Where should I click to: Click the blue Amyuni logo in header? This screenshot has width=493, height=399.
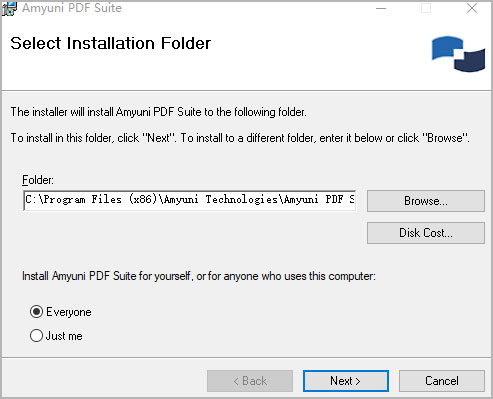(458, 54)
